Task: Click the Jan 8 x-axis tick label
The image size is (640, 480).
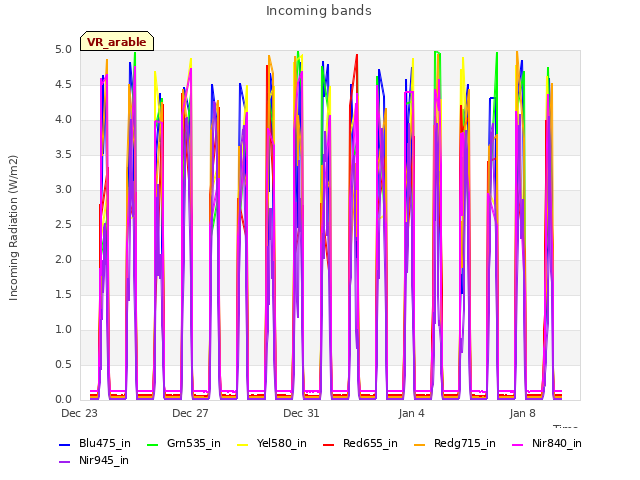Action: click(x=522, y=413)
